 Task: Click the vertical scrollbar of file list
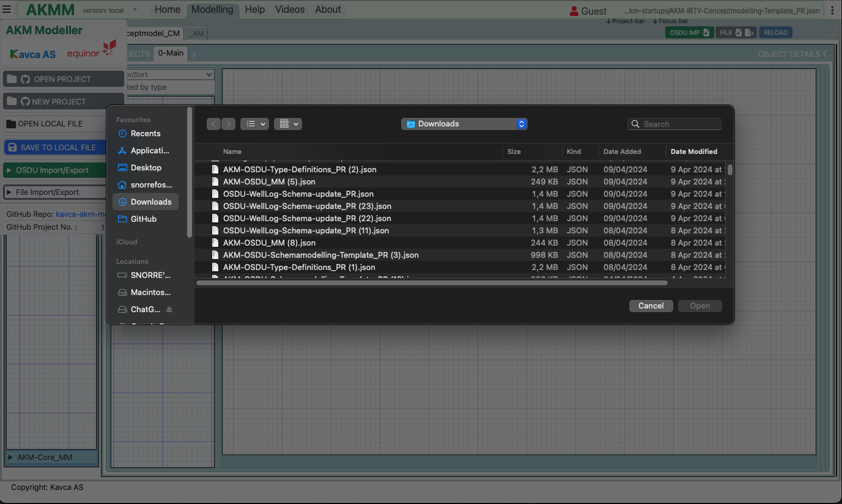tap(730, 170)
